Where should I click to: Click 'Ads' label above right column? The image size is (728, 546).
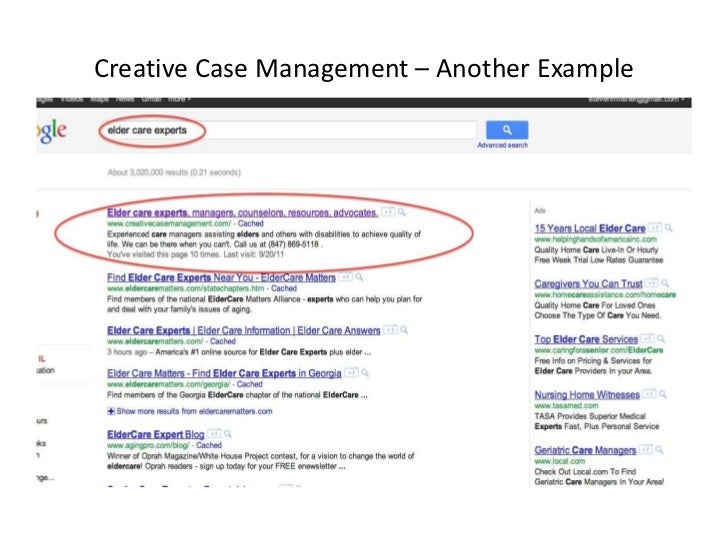[540, 211]
